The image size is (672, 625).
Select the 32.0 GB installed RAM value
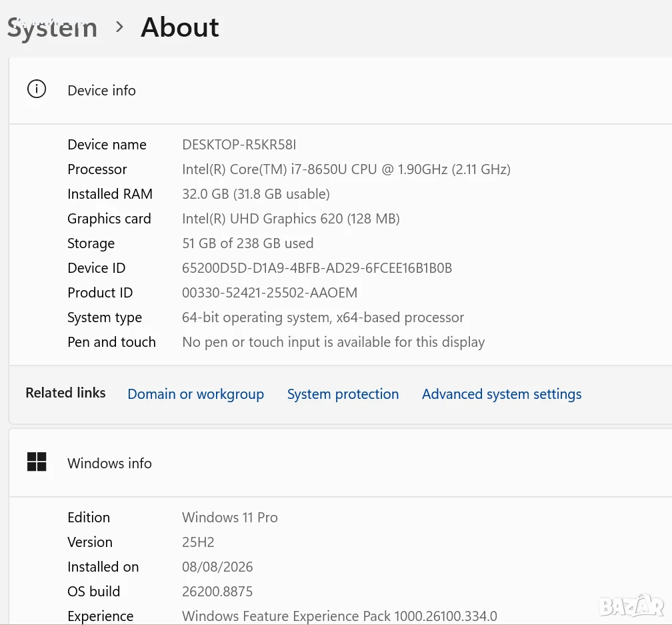256,193
